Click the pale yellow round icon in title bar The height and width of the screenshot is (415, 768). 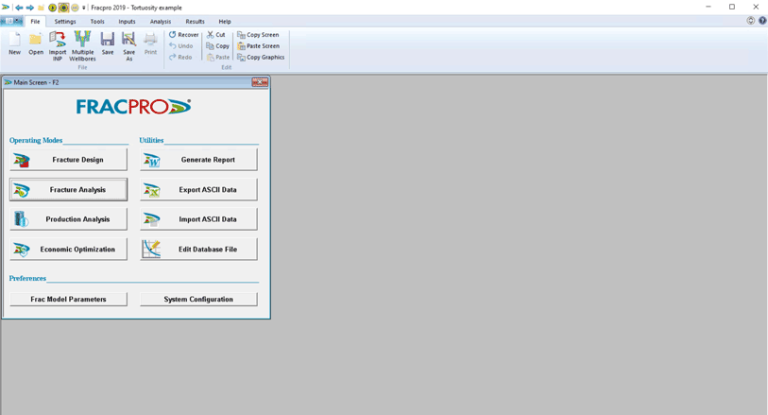75,8
